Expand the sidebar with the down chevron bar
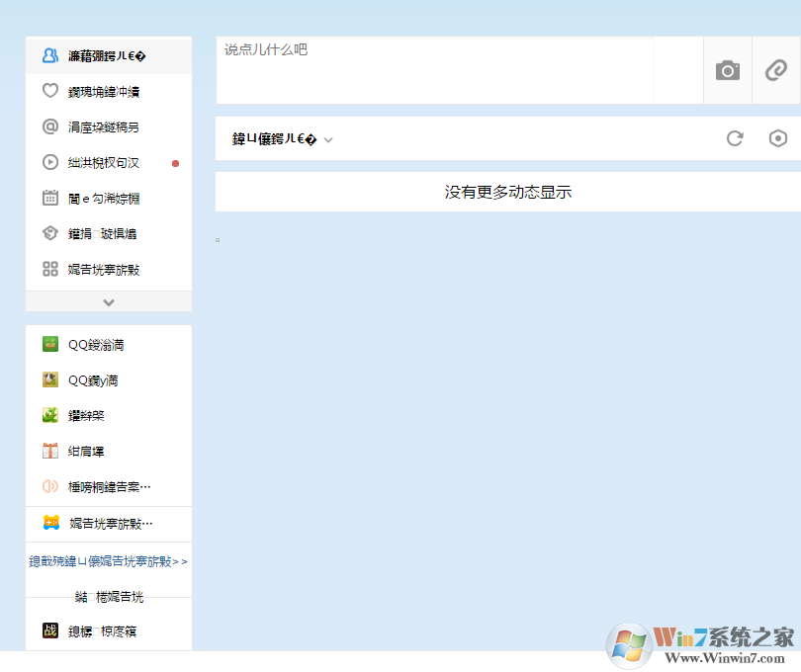Screen dimensions: 801x672 coord(109,302)
